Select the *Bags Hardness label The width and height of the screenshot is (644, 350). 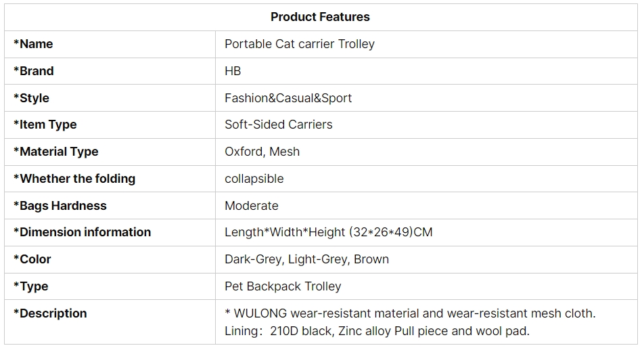(60, 206)
